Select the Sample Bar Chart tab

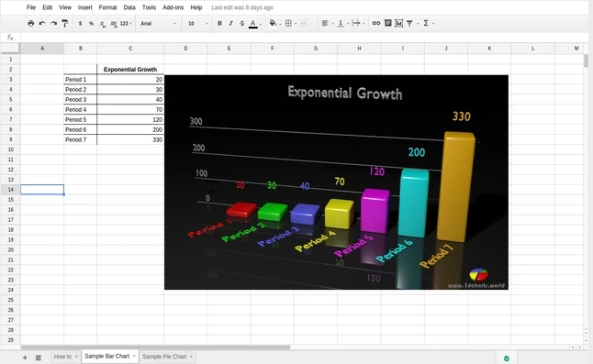click(x=107, y=356)
